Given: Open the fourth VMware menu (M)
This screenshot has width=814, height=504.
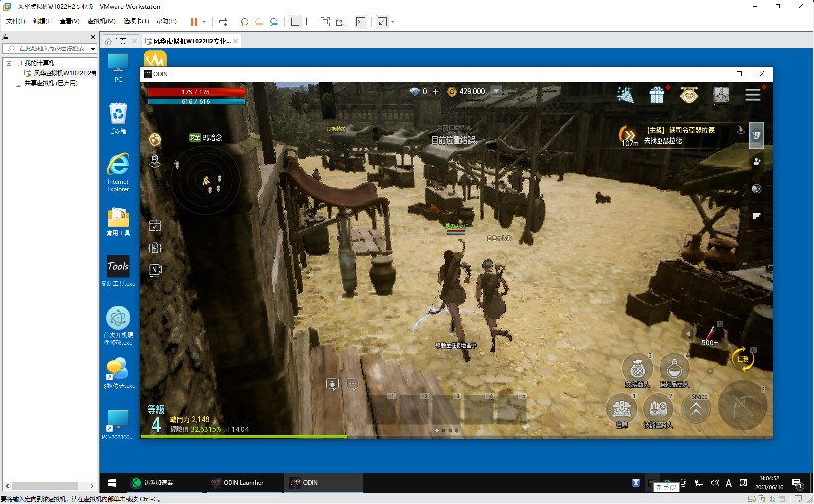Looking at the screenshot, I should [101, 21].
